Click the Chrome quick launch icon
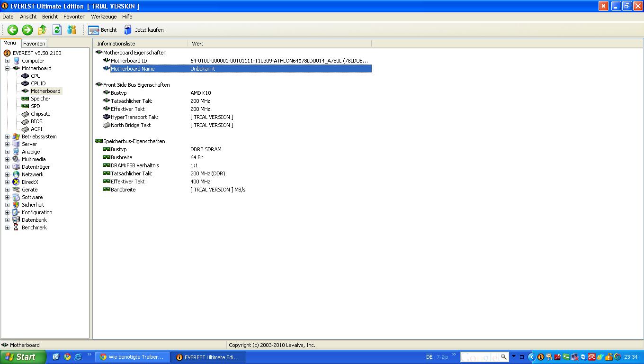 coord(67,357)
